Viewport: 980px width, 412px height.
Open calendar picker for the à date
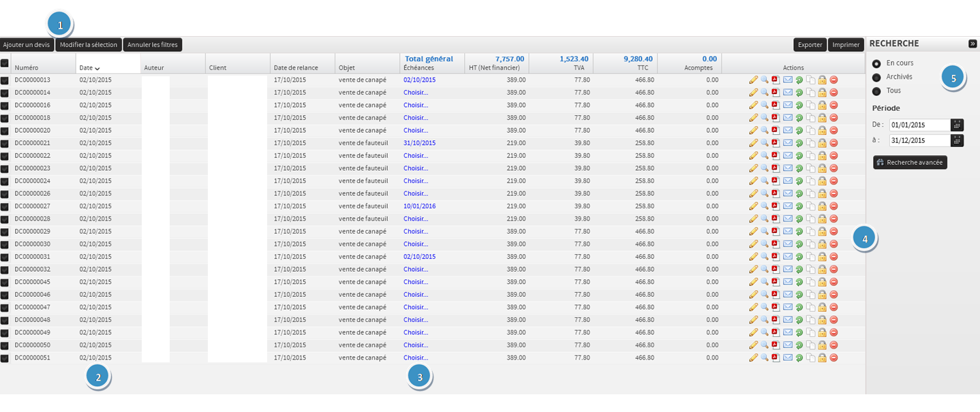click(x=958, y=140)
